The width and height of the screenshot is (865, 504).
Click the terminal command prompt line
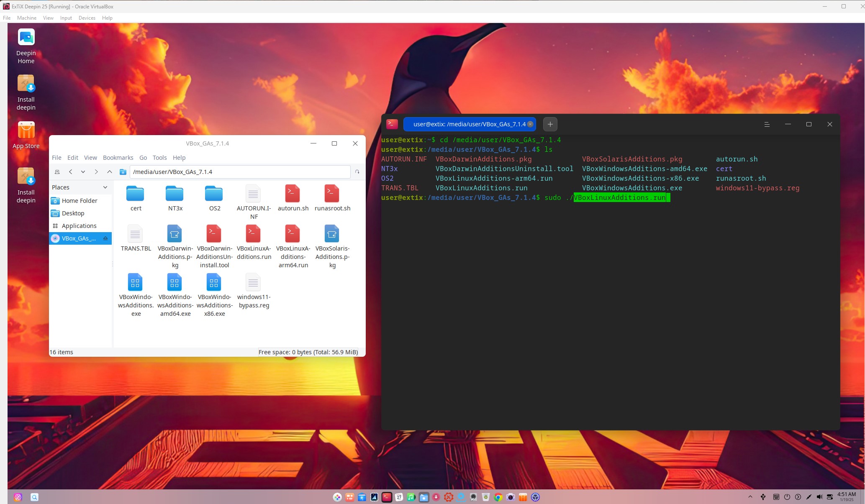pyautogui.click(x=526, y=197)
